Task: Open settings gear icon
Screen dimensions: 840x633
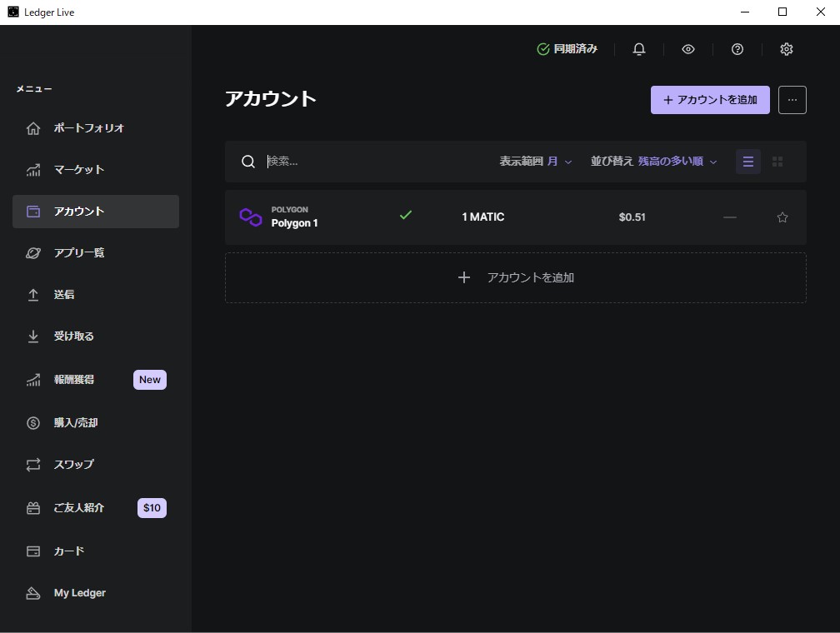Action: (x=786, y=49)
